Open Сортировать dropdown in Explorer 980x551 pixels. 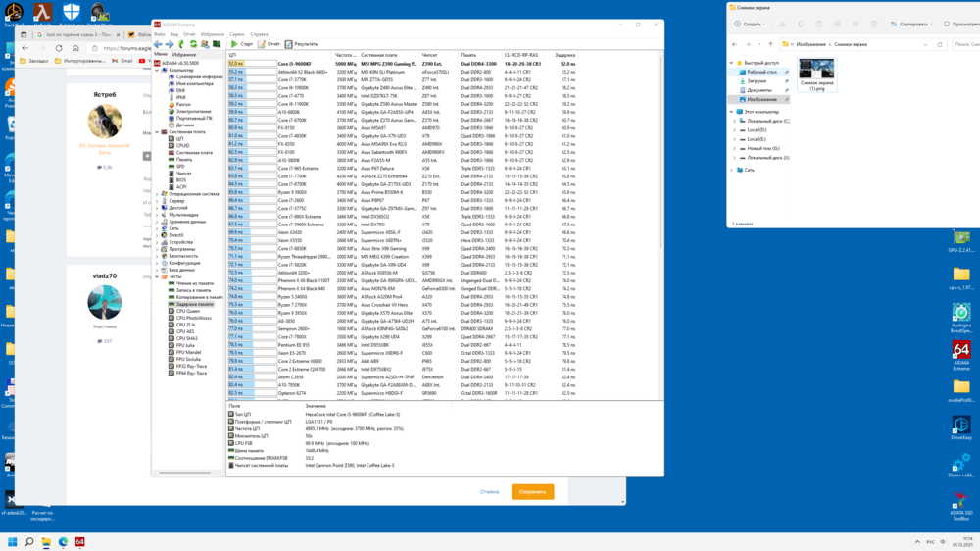coord(911,24)
